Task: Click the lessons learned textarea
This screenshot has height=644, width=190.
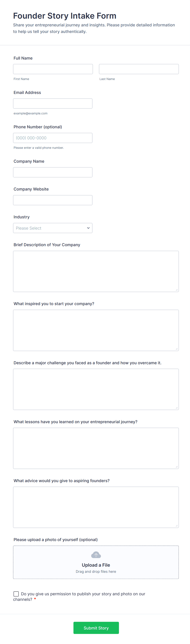Action: tap(96, 448)
